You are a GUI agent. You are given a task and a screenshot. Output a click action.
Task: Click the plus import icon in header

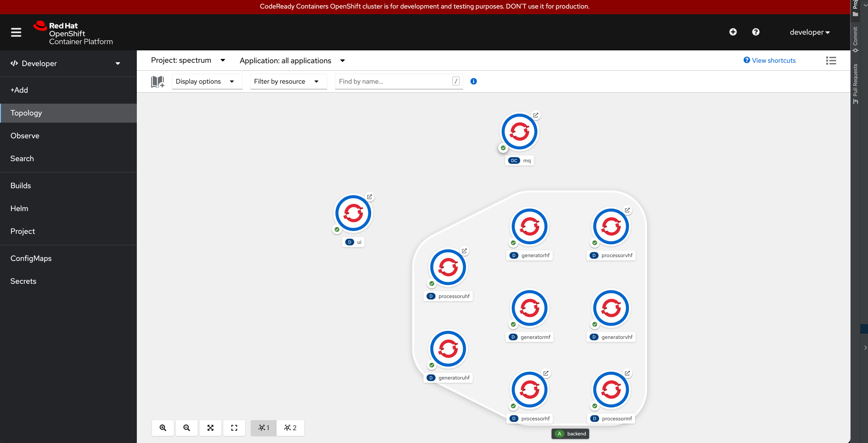click(733, 32)
